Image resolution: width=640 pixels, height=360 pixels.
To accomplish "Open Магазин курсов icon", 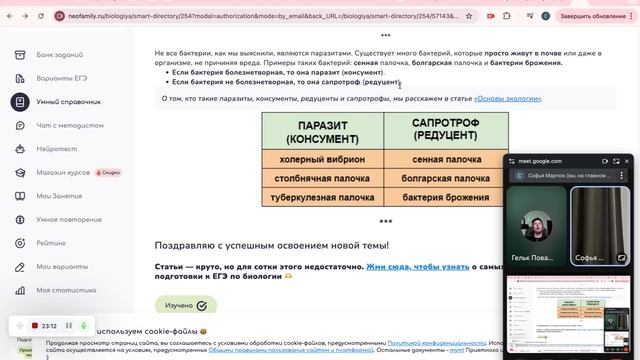I will pos(20,173).
